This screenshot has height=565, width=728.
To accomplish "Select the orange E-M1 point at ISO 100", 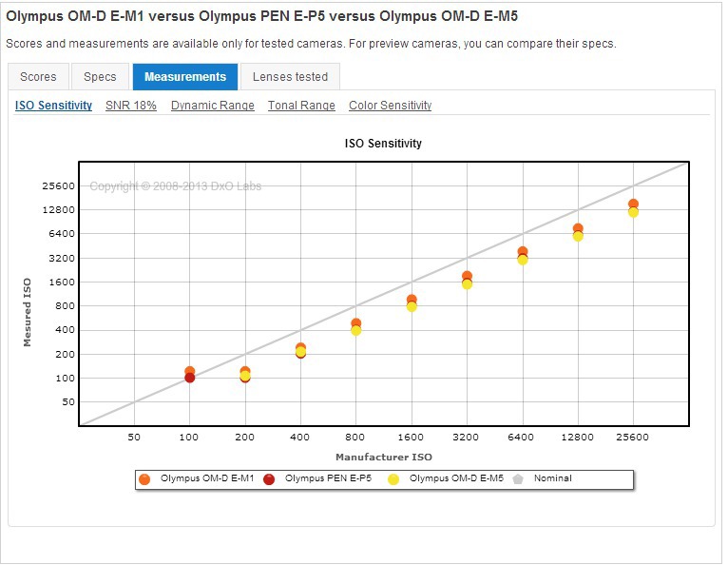I will 189,371.
